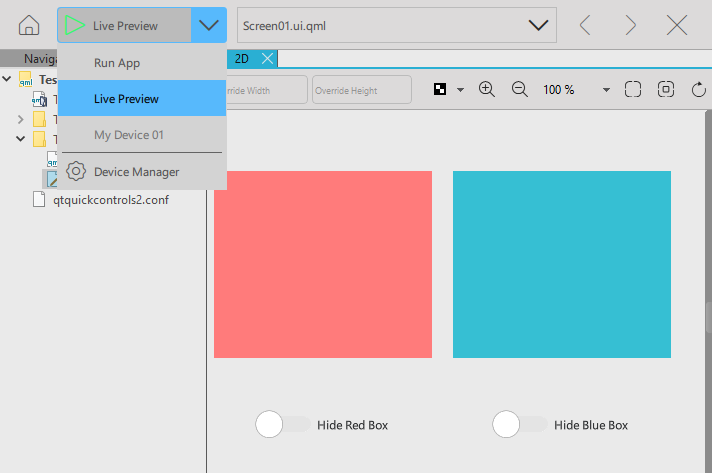Image resolution: width=712 pixels, height=473 pixels.
Task: Toggle the Hide Red Box switch
Action: coord(282,424)
